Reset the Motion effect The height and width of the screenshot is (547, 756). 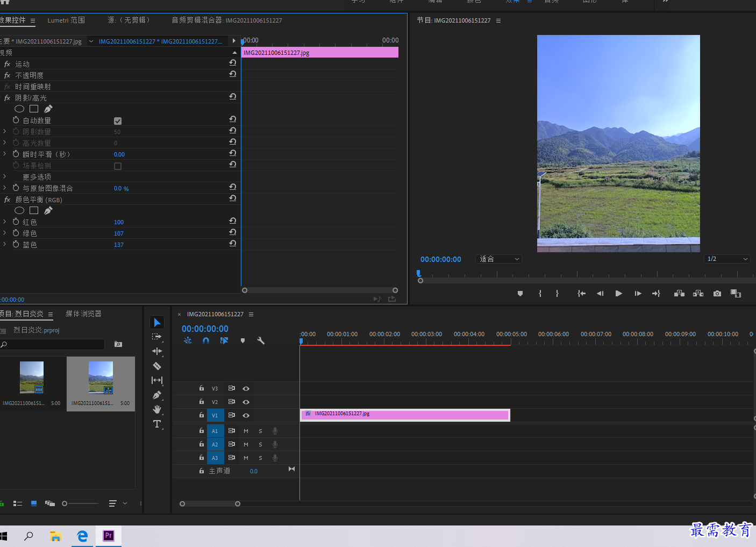[232, 63]
